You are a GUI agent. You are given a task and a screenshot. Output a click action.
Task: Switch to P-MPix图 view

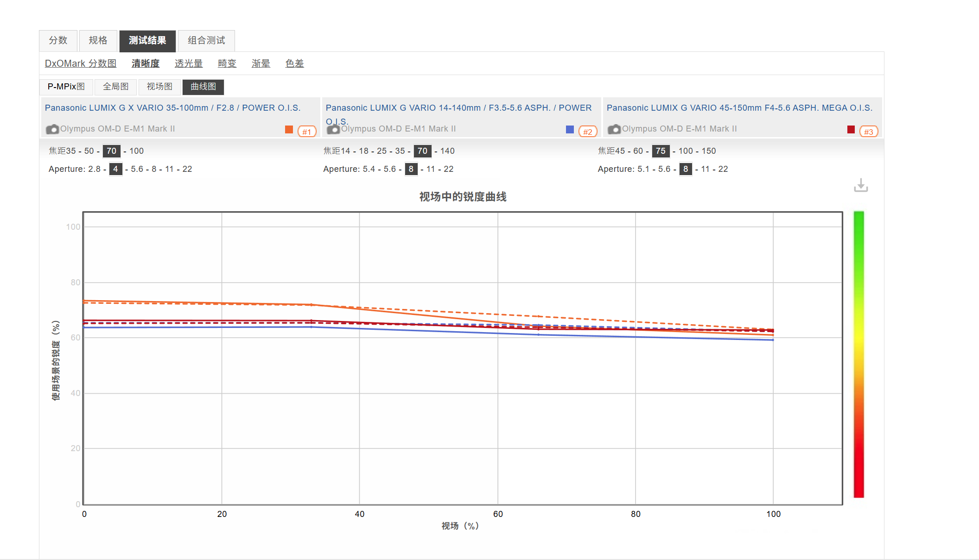point(66,87)
